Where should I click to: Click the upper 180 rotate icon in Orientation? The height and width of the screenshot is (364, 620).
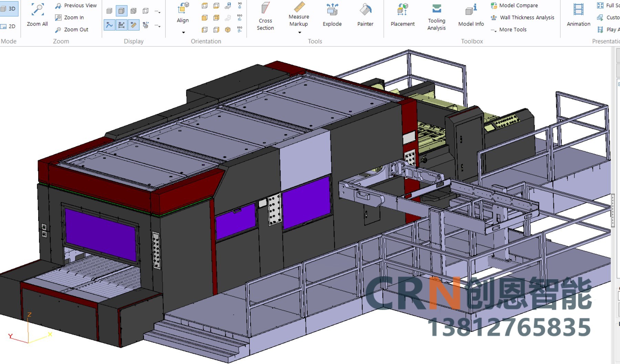(240, 18)
